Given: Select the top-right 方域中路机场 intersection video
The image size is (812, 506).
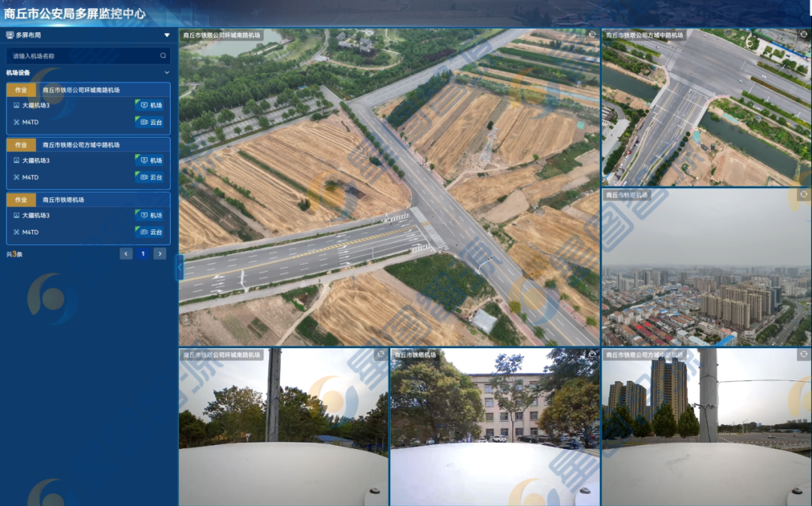Looking at the screenshot, I should click(707, 108).
